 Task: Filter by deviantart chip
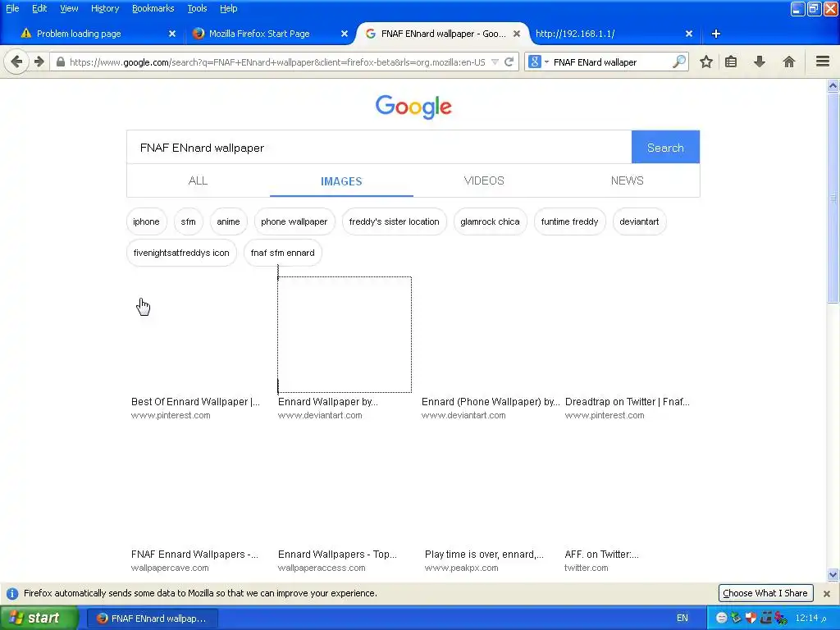point(639,221)
